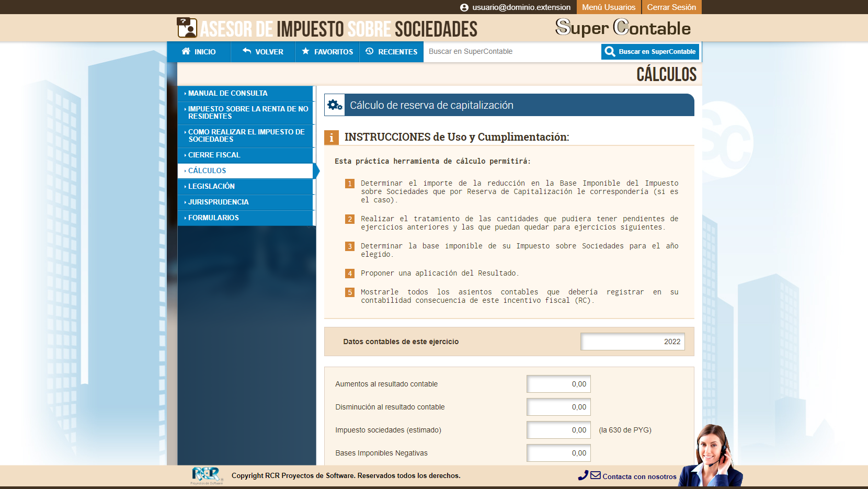Open LEGISLACIÓN in sidebar
This screenshot has height=489, width=868.
[245, 186]
